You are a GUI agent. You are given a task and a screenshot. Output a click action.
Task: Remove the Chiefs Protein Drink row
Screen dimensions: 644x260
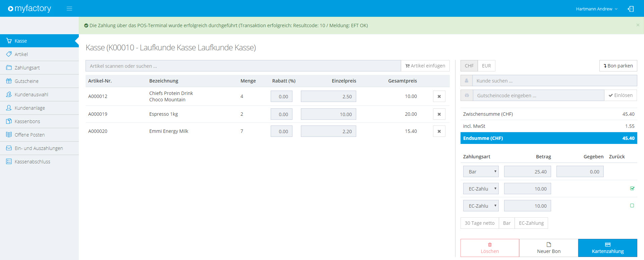(x=439, y=97)
